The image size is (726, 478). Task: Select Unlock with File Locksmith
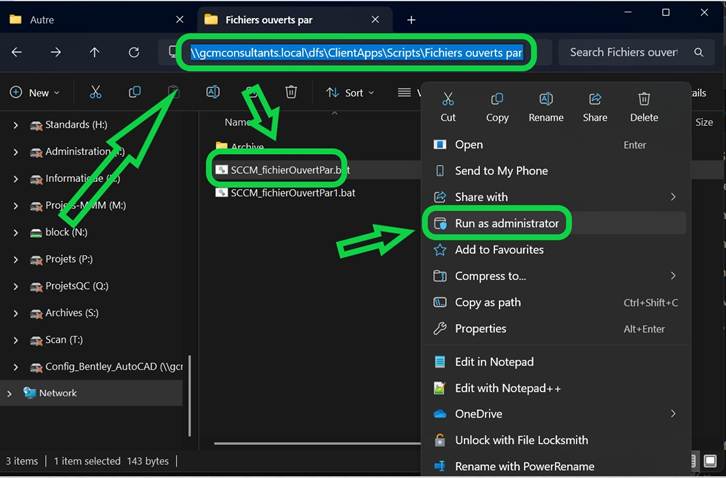556,440
